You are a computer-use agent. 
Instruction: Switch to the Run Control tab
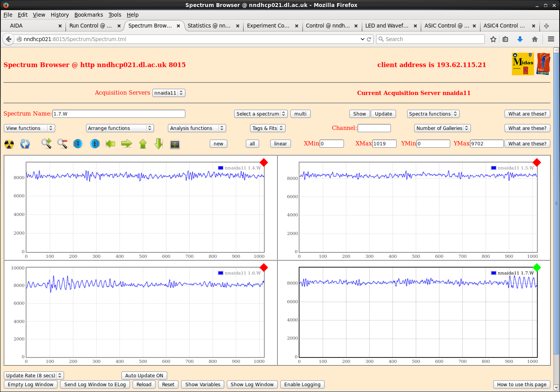(x=91, y=26)
